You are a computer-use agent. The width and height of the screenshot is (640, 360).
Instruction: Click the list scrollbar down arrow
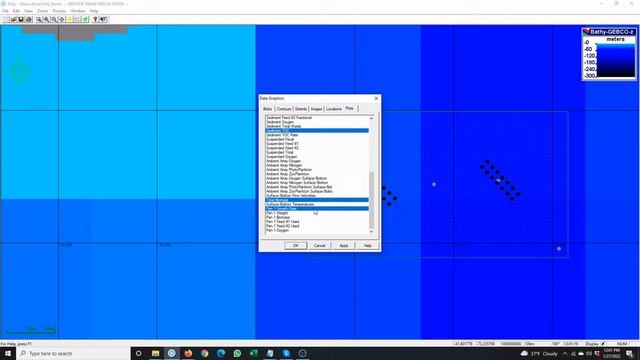coord(371,231)
